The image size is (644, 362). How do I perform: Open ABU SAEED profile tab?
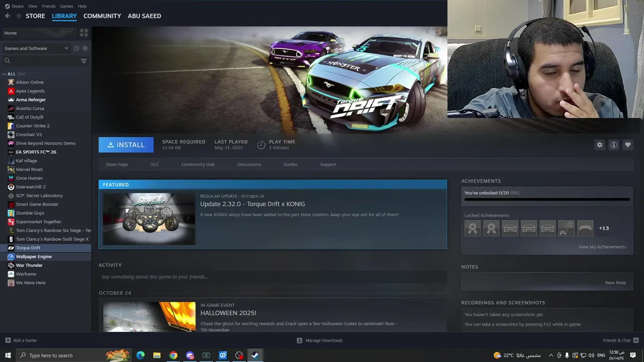(144, 16)
